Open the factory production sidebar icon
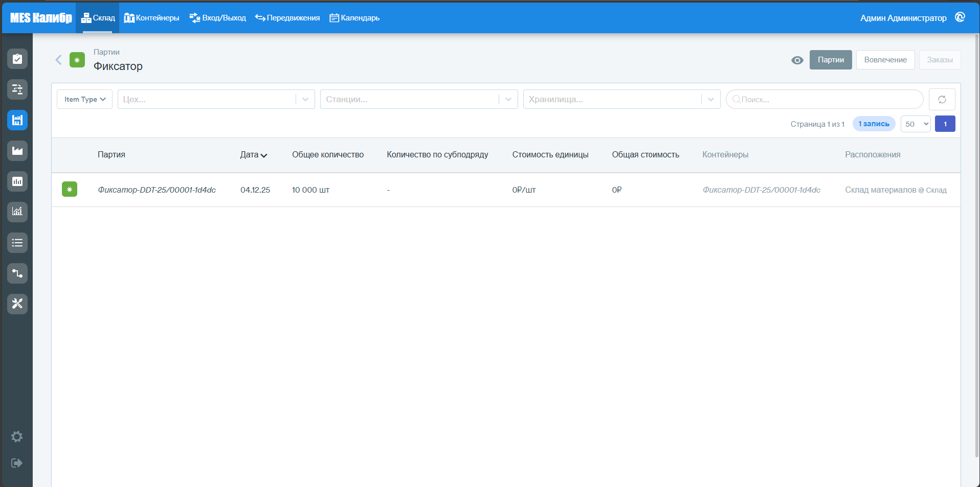The height and width of the screenshot is (487, 980). tap(17, 151)
